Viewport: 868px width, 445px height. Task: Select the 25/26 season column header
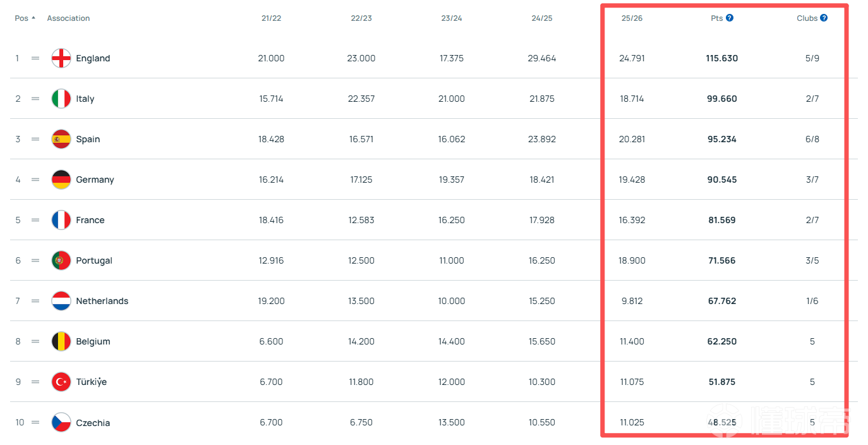click(632, 18)
